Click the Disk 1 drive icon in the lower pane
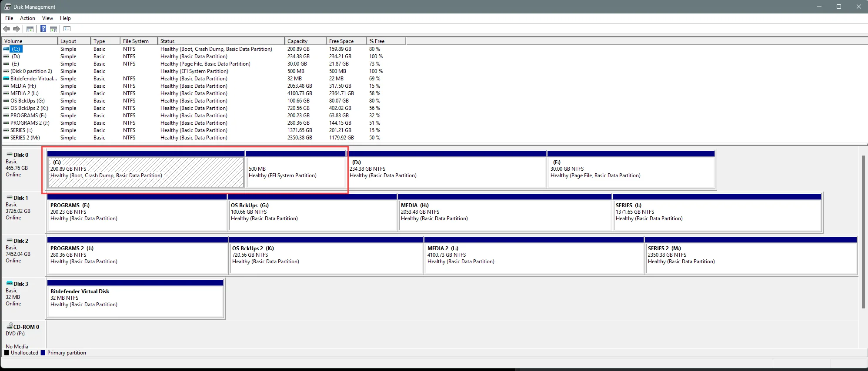 [10, 198]
